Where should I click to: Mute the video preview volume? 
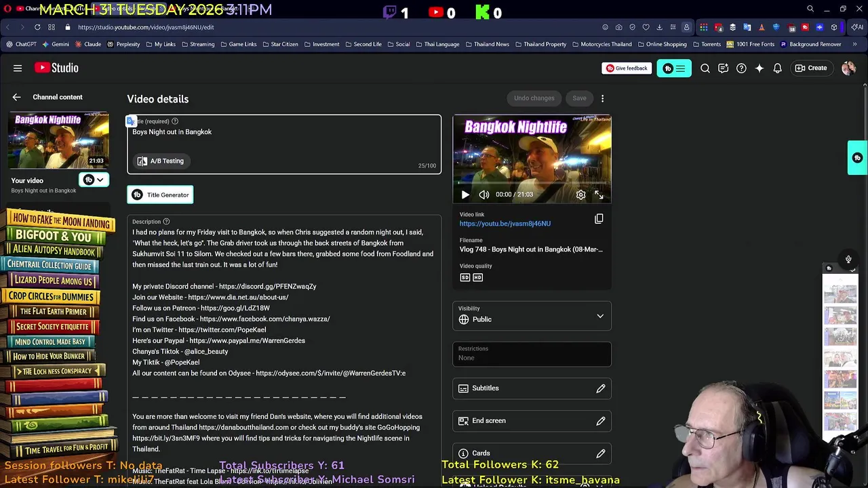(484, 195)
